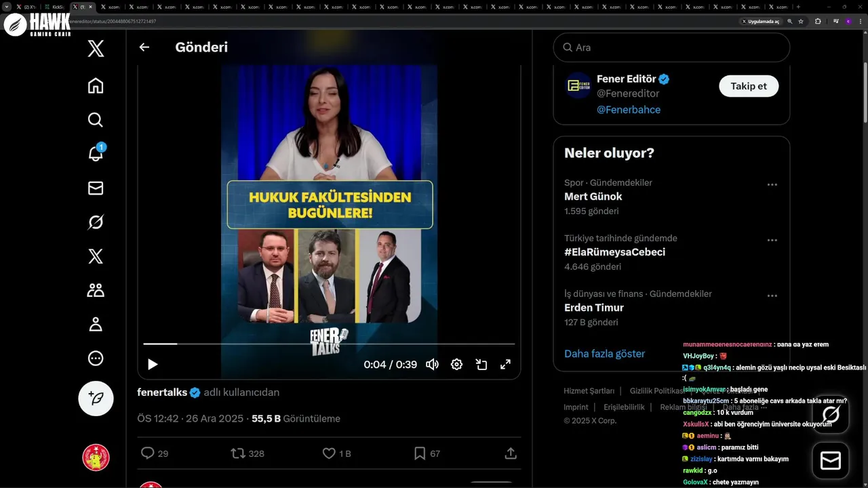The image size is (868, 488).
Task: Open Fener Editör profile avatar
Action: pos(578,86)
